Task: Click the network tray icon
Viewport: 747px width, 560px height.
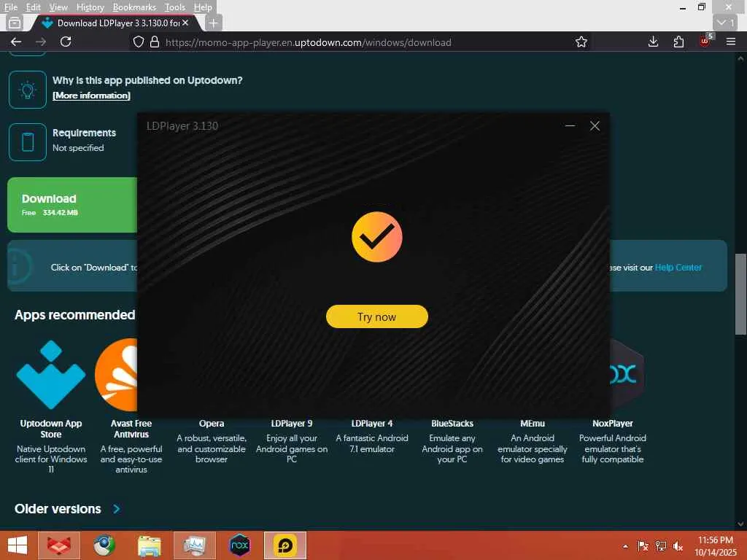Action: click(660, 546)
